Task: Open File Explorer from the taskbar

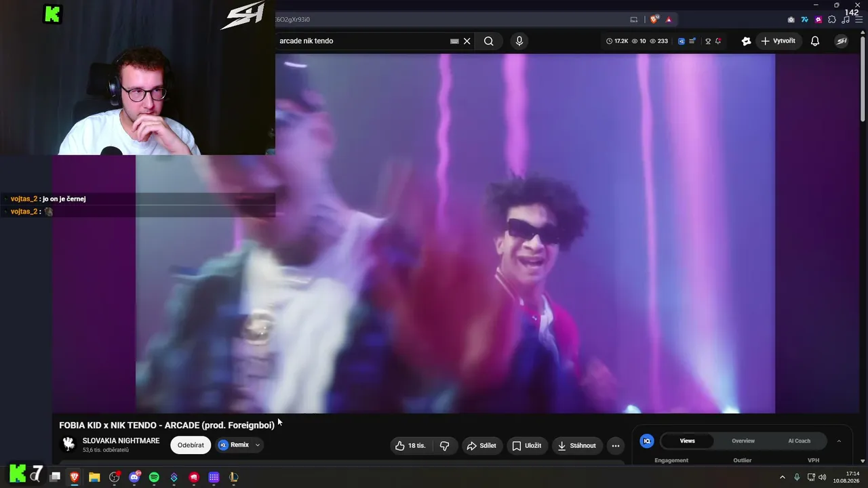Action: click(94, 477)
